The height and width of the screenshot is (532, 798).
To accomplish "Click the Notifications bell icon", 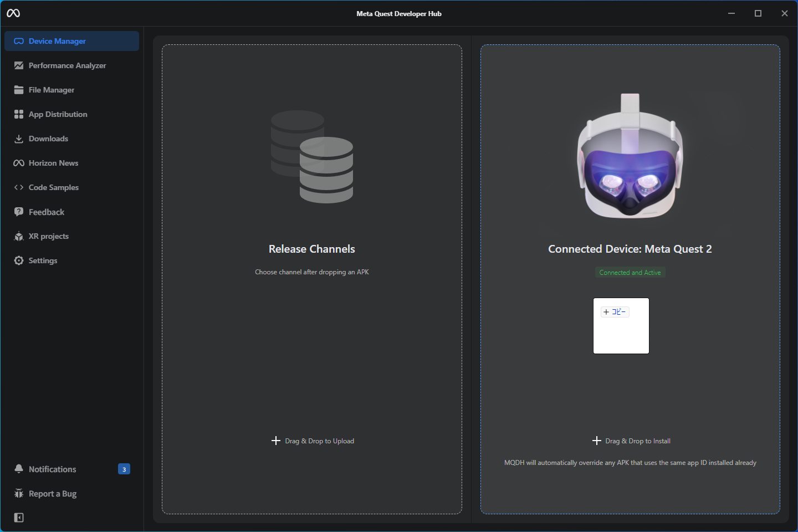I will 19,469.
